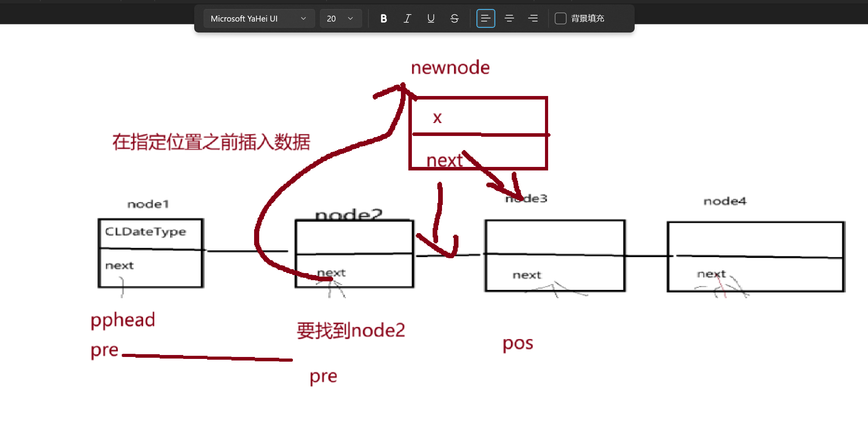
Task: Select the right text alignment option
Action: coord(532,18)
